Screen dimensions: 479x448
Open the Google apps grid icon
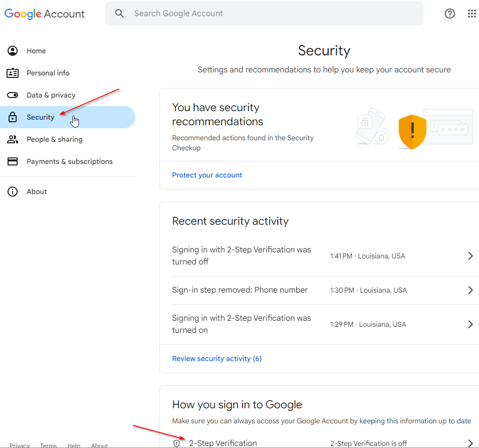click(x=471, y=14)
